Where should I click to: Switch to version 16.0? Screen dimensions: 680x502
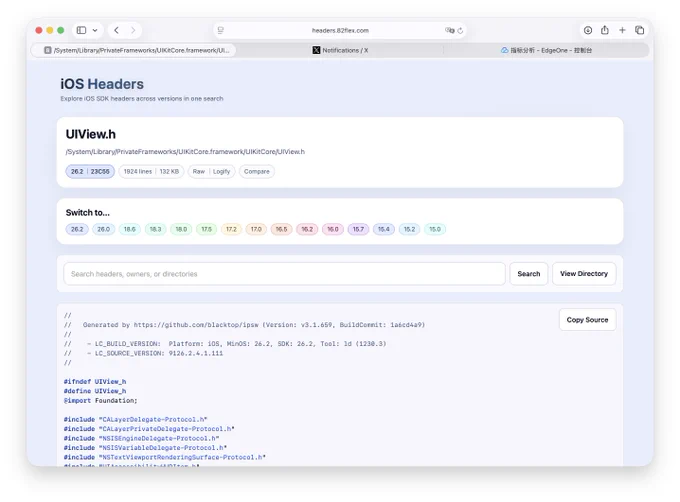pos(333,229)
